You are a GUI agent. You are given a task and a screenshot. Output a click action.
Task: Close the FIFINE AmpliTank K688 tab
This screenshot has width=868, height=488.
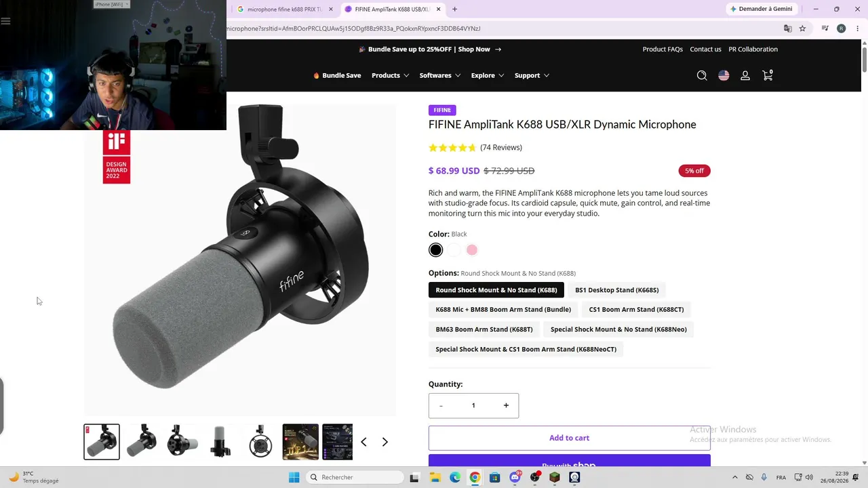coord(439,9)
